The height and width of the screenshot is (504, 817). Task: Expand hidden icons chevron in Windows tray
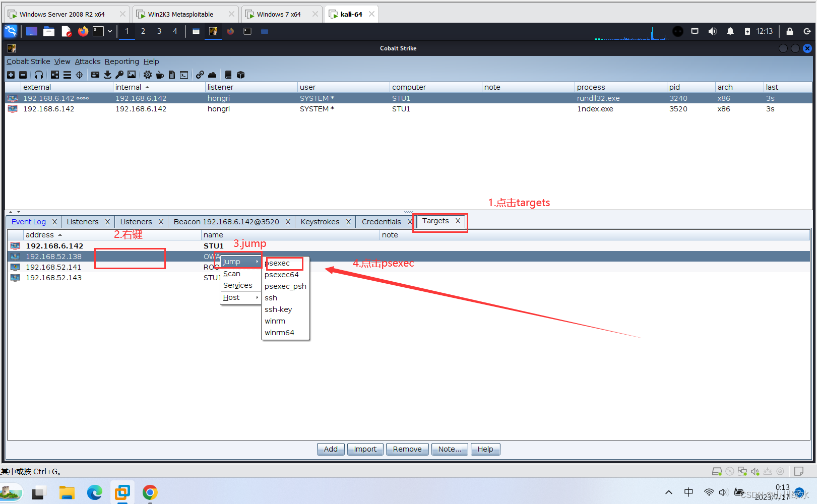coord(669,492)
